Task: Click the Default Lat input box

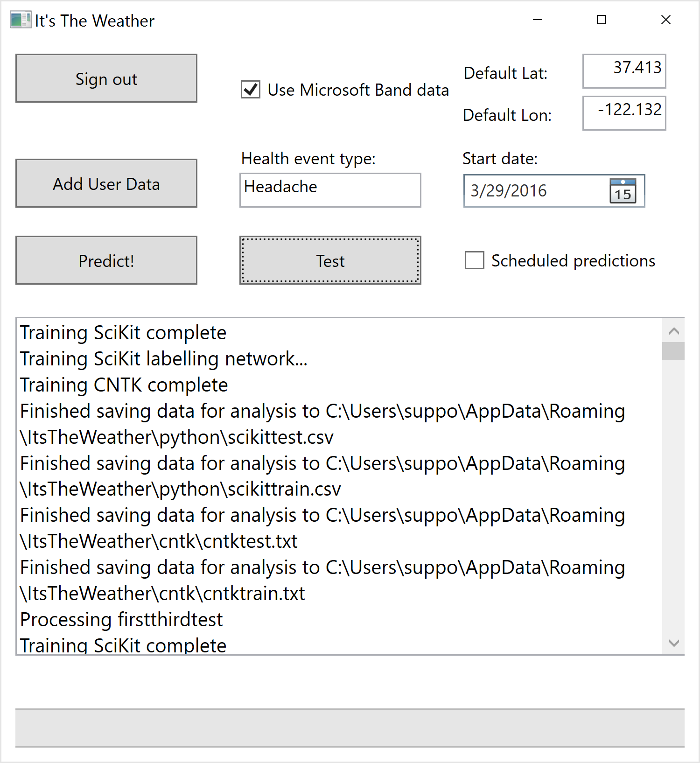Action: [x=624, y=71]
